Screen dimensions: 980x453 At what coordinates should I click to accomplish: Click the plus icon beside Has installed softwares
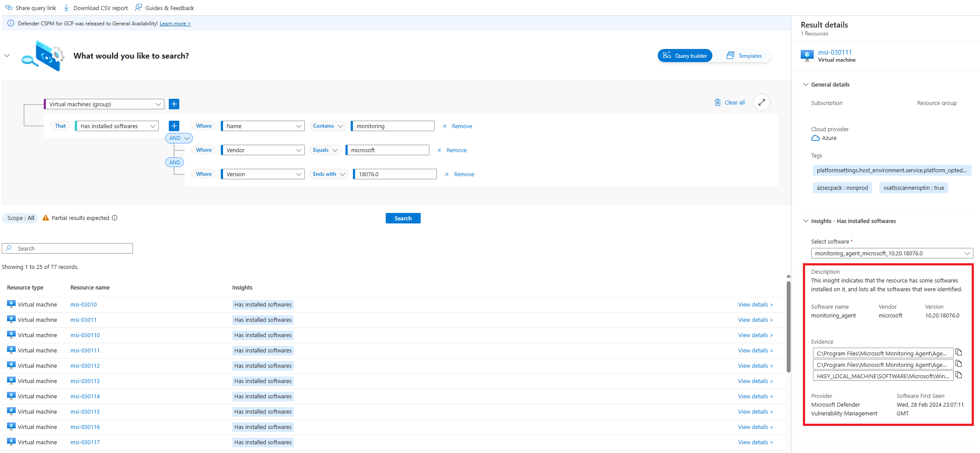(x=174, y=125)
